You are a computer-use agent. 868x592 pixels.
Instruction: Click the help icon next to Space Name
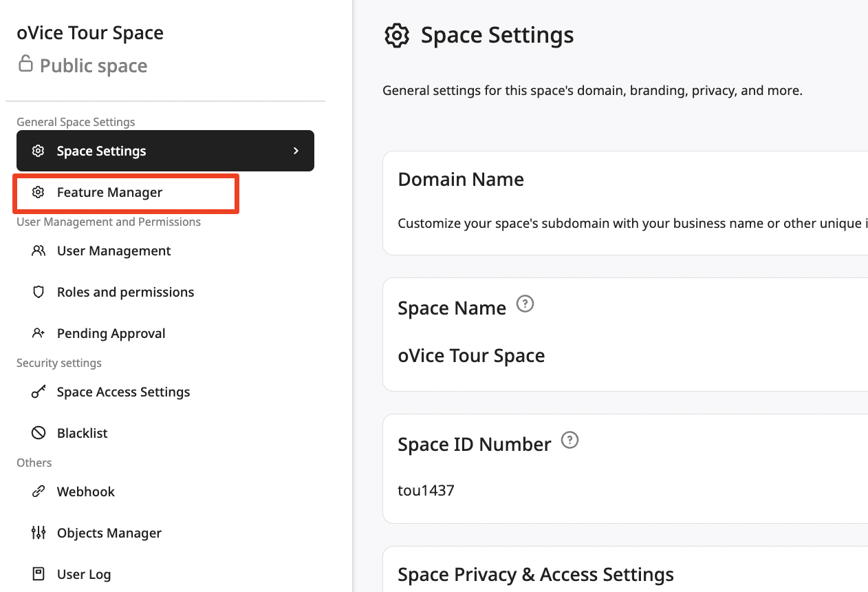coord(525,304)
